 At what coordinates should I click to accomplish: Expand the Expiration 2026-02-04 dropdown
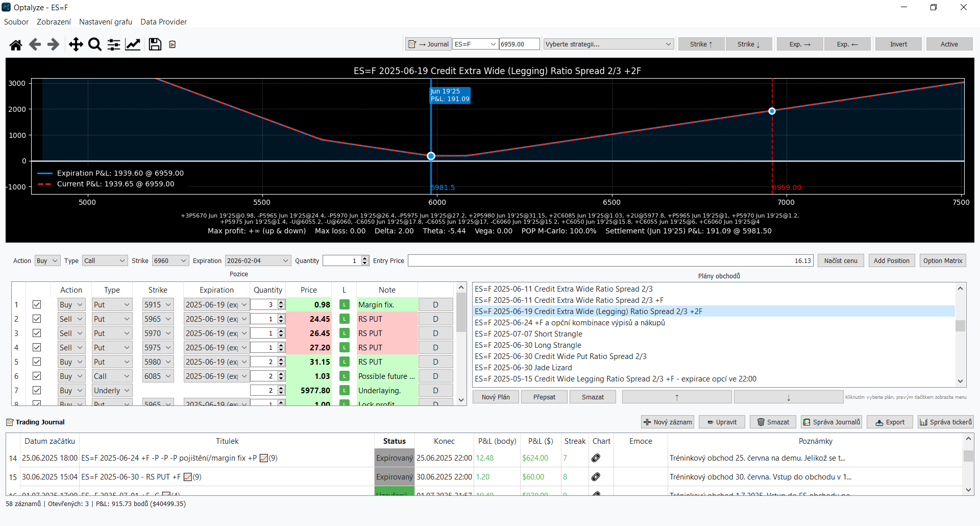(258, 261)
